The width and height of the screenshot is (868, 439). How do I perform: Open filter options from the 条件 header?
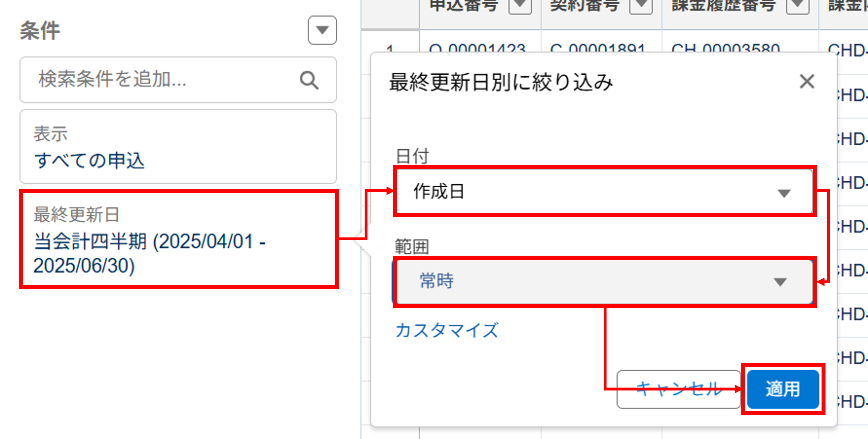coord(322,30)
